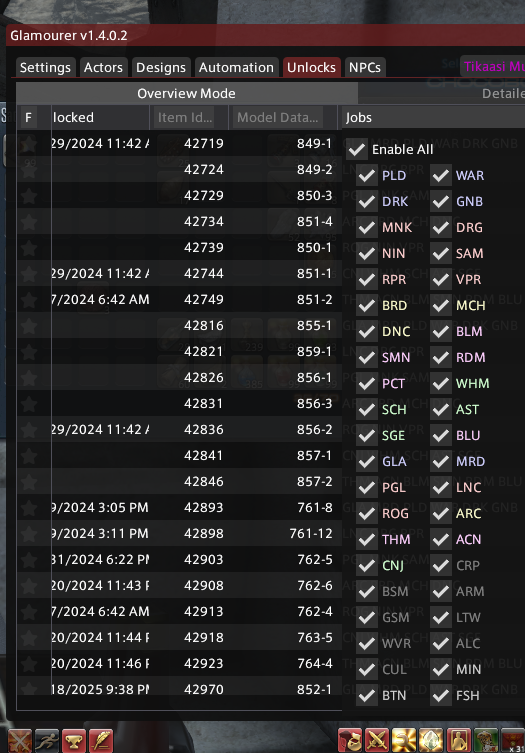Click the standing figure hotbar icon
Viewport: 525px width, 753px height.
point(459,741)
